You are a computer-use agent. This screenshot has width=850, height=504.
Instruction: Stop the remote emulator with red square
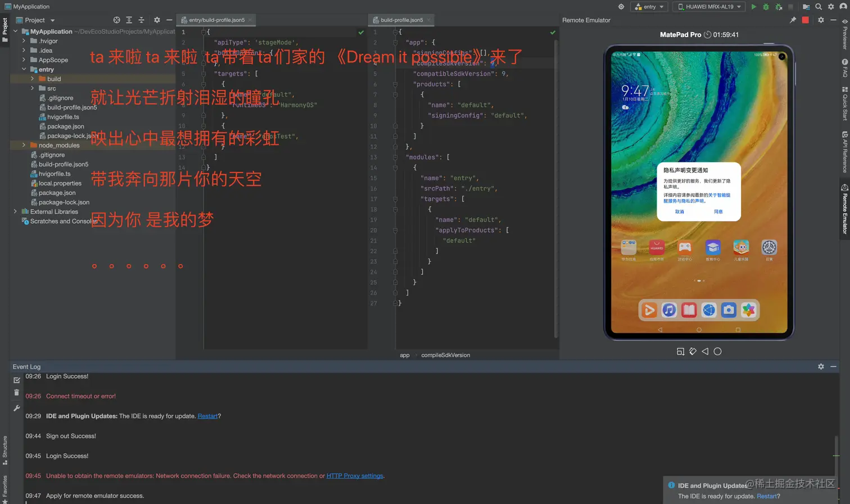(805, 20)
